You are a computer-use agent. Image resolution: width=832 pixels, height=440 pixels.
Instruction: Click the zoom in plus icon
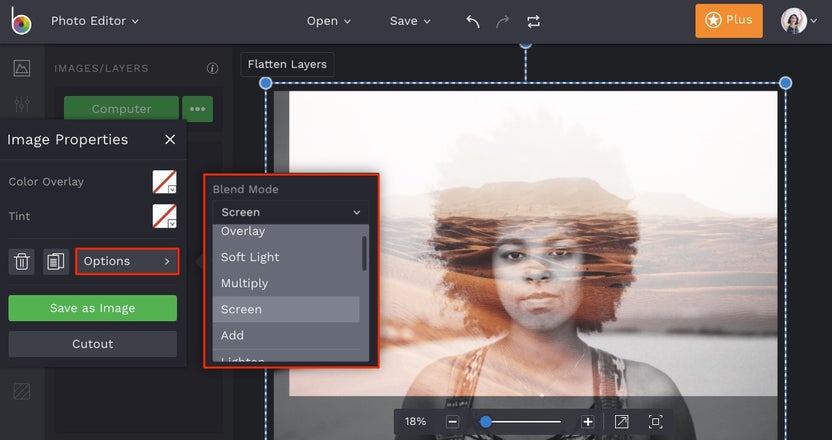point(587,422)
